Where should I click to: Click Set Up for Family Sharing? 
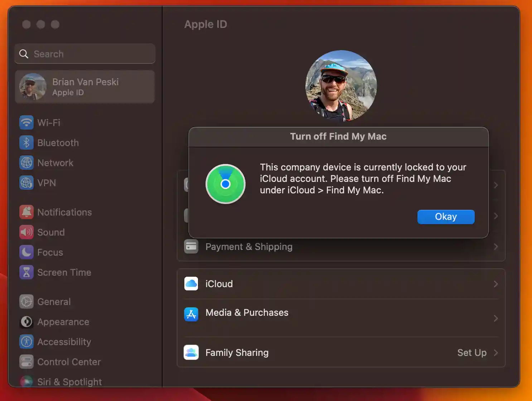(471, 353)
